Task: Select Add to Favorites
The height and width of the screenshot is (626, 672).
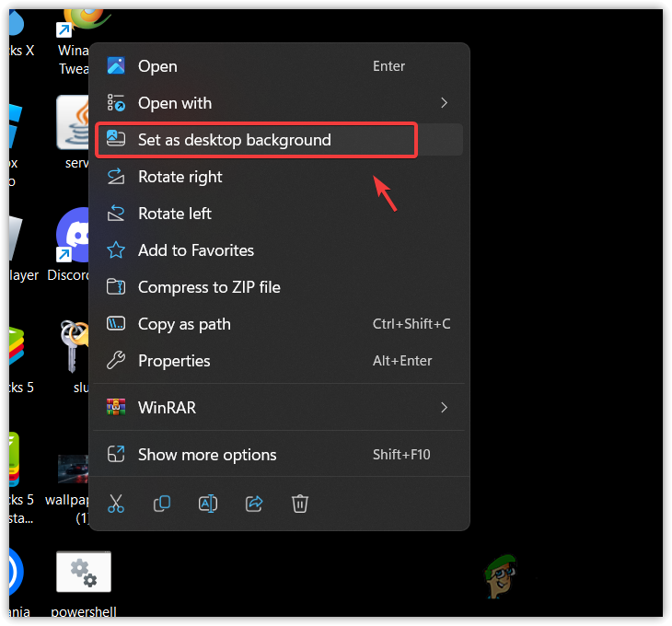Action: tap(279, 250)
